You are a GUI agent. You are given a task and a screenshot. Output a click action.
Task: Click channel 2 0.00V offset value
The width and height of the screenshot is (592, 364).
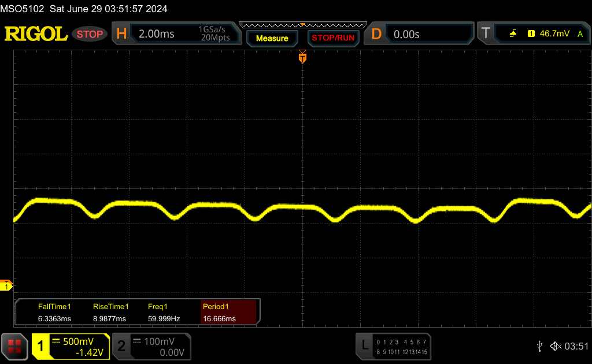pos(172,352)
